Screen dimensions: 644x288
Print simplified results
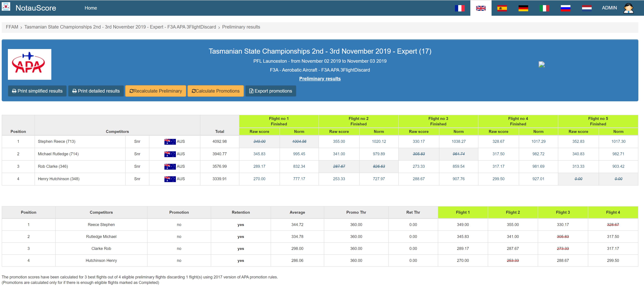coord(37,91)
